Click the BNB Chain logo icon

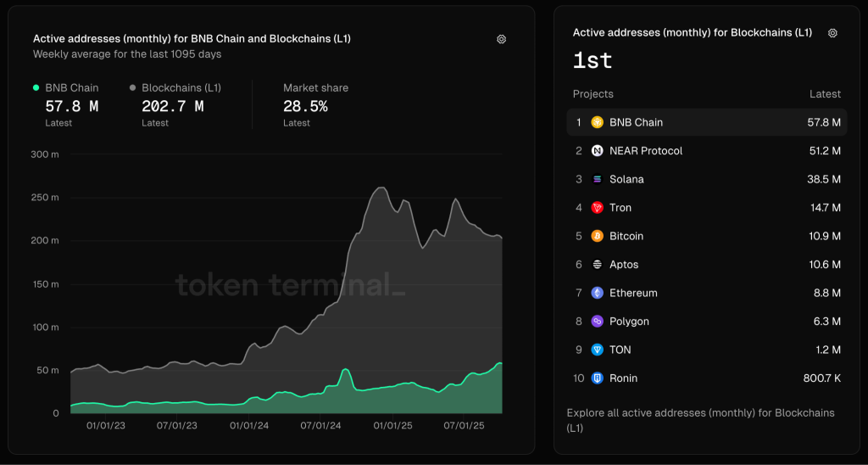(598, 122)
